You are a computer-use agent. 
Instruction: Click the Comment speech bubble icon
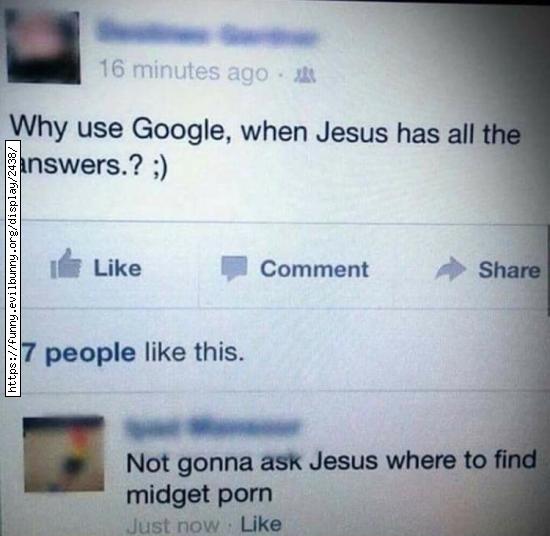[234, 269]
